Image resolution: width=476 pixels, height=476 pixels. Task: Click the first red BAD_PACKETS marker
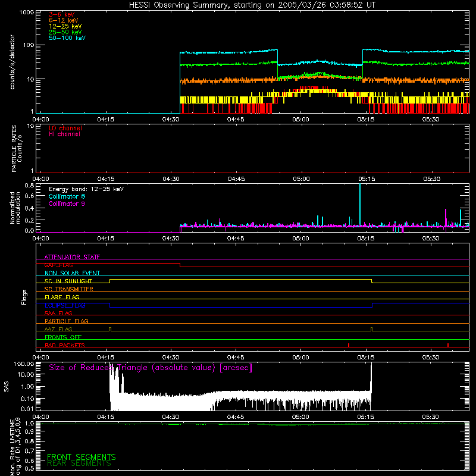(349, 345)
